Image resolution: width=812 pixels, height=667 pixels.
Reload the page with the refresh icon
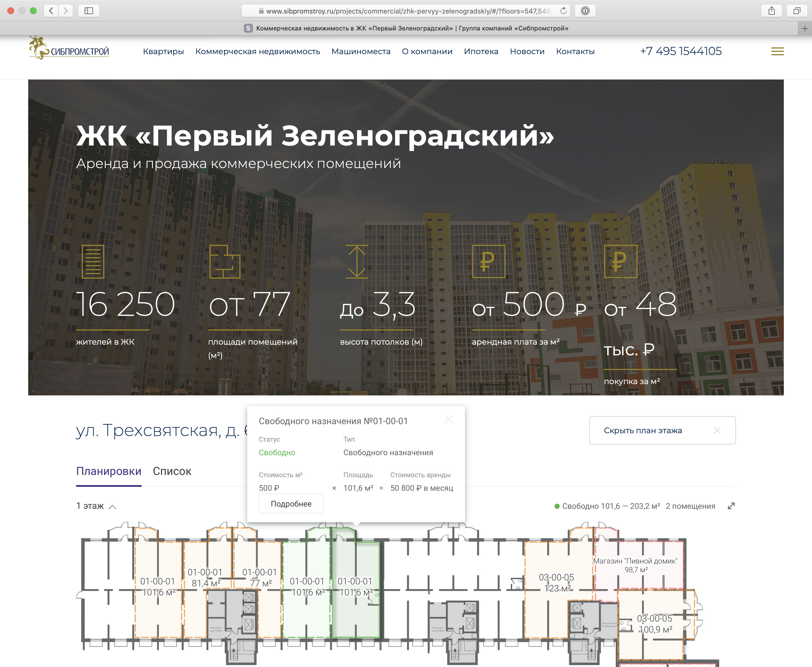point(564,11)
